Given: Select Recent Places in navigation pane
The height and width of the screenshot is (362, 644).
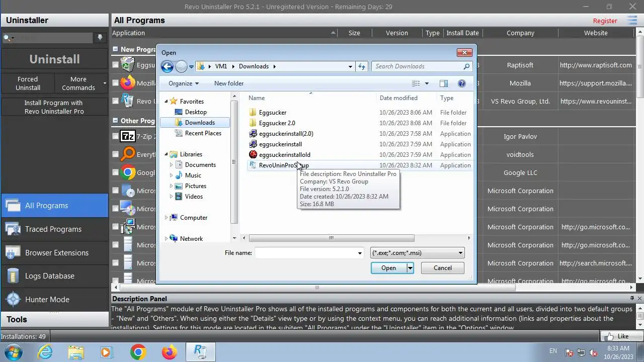Looking at the screenshot, I should 203,133.
